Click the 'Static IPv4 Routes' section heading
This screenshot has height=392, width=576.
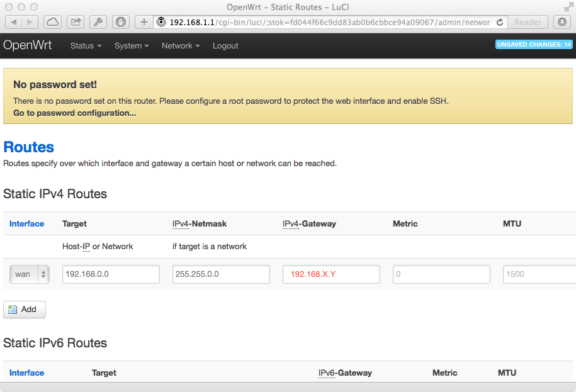(x=55, y=194)
